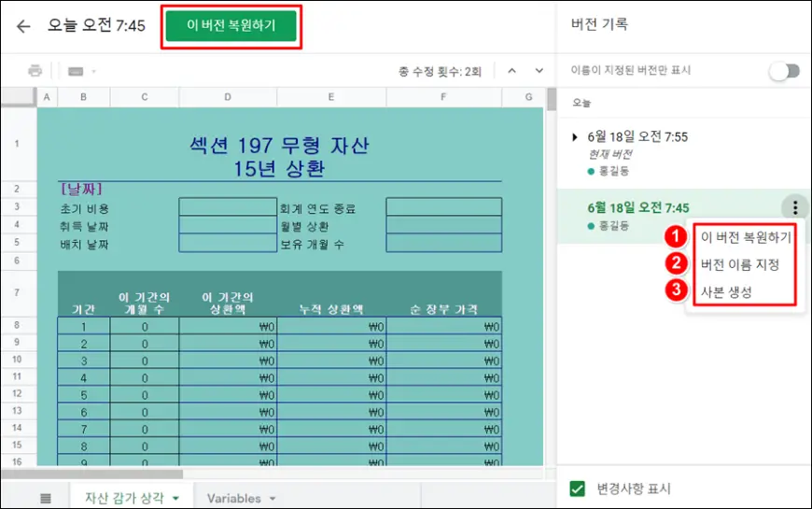This screenshot has width=812, height=509.
Task: Uncheck the 변경사항 표시 checkbox
Action: pyautogui.click(x=578, y=488)
